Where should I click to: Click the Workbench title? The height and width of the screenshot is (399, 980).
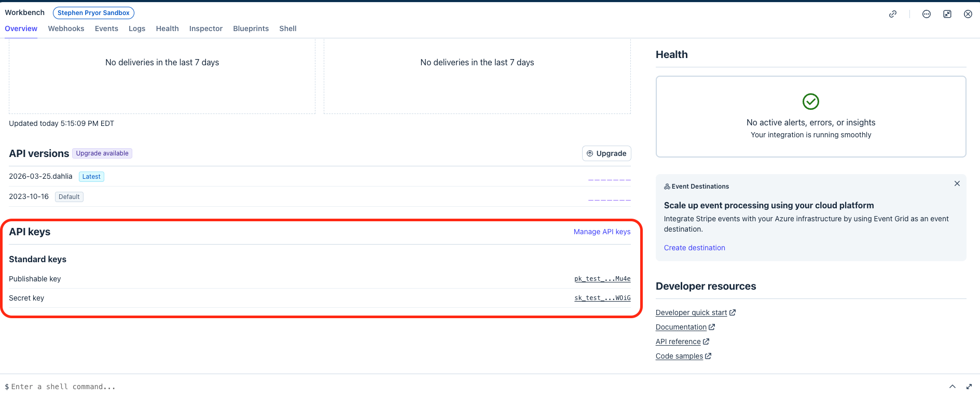coord(25,12)
